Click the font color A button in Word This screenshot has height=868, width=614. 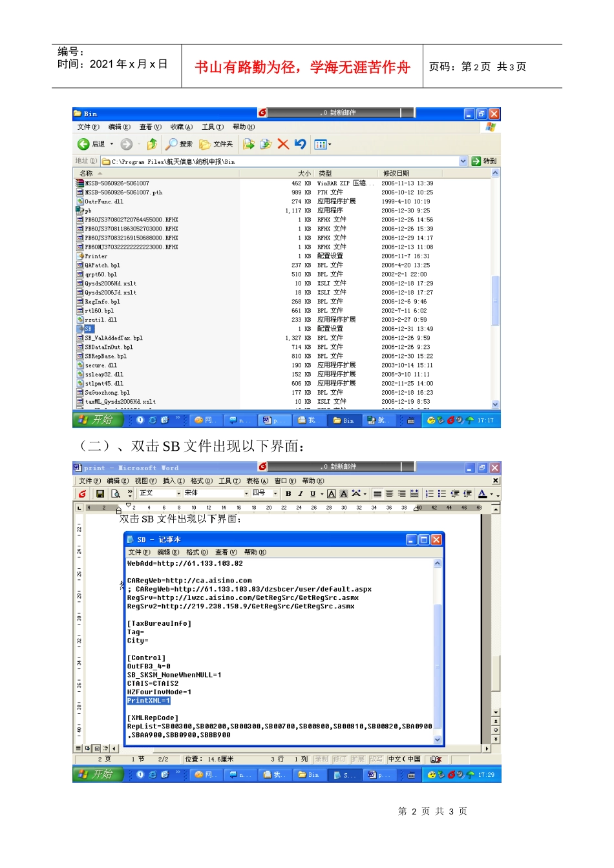[482, 494]
